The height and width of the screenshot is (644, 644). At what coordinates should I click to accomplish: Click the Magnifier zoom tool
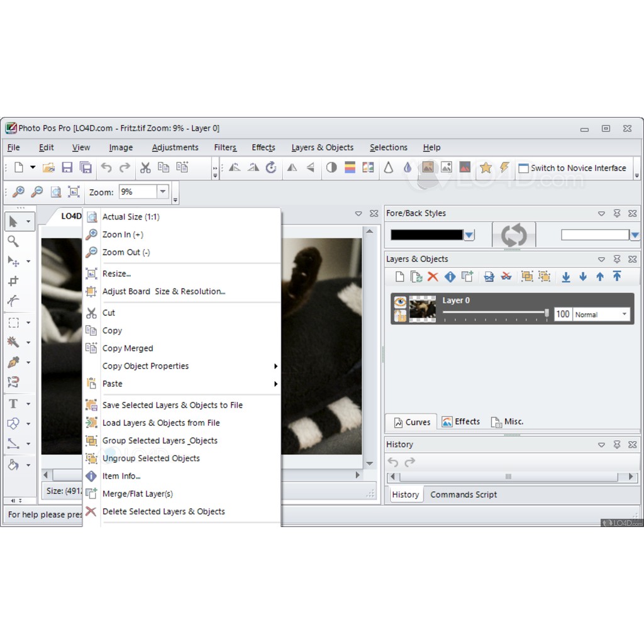pyautogui.click(x=13, y=241)
